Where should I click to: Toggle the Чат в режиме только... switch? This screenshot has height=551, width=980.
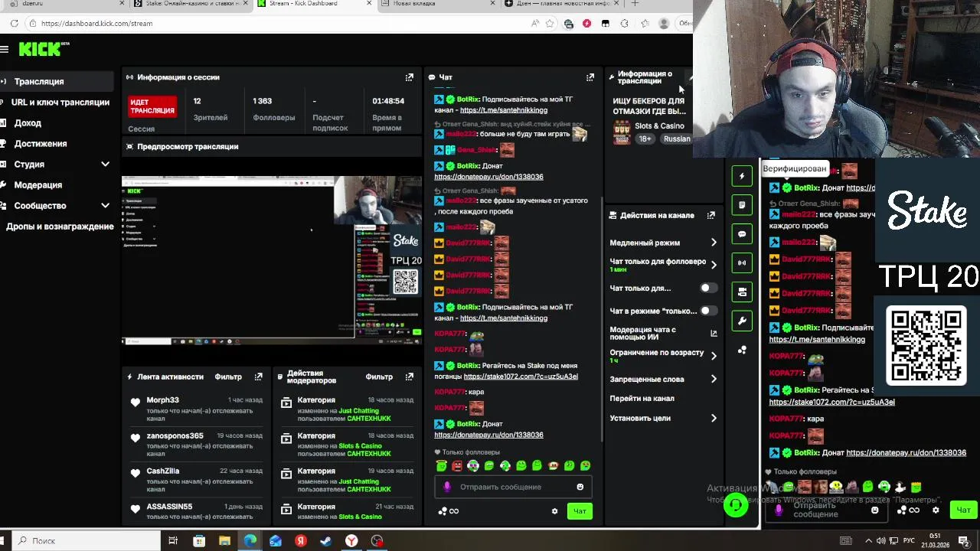[x=708, y=311]
